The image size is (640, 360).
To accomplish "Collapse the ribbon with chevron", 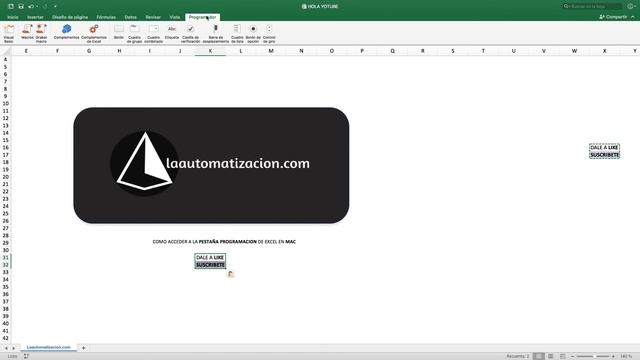I will (633, 17).
